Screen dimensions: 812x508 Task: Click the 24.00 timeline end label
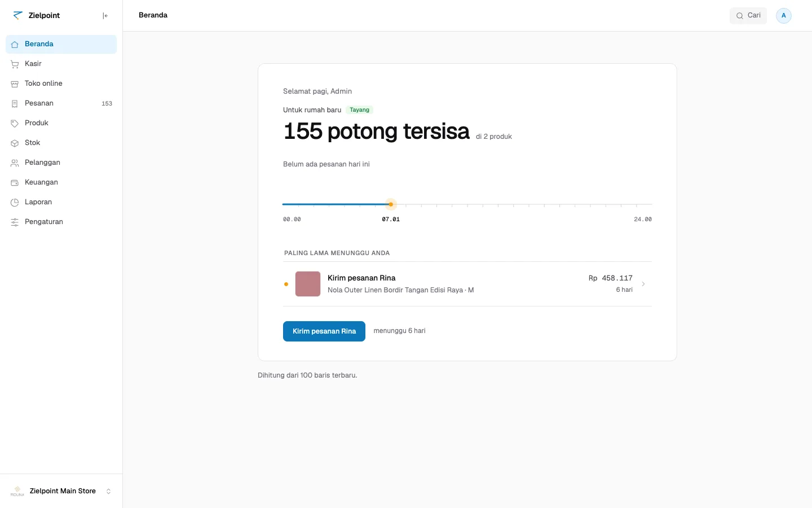click(x=643, y=219)
